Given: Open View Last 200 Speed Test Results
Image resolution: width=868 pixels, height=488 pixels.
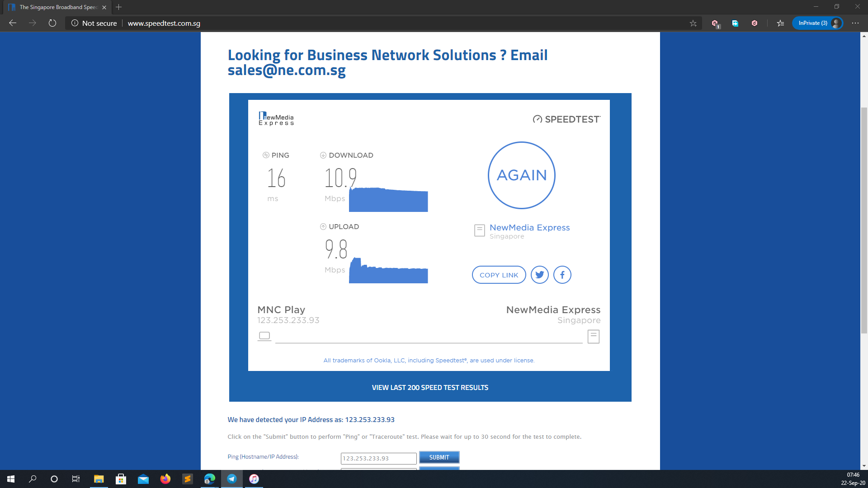Looking at the screenshot, I should tap(429, 388).
